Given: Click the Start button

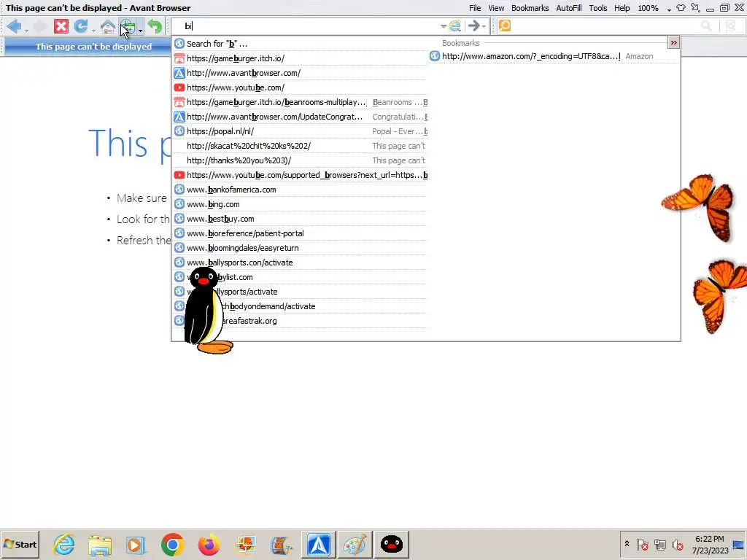Looking at the screenshot, I should [x=20, y=544].
